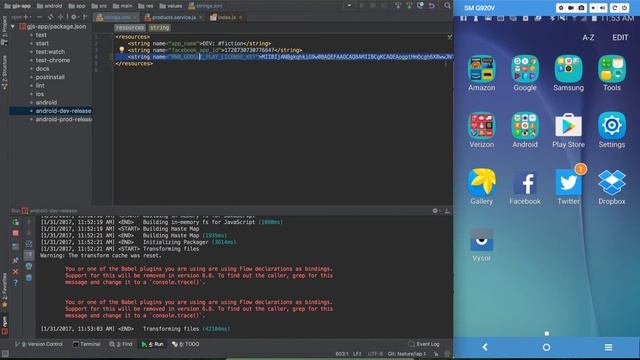Image resolution: width=640 pixels, height=360 pixels.
Task: Click the red stop icon in Run panel
Action: [x=16, y=233]
